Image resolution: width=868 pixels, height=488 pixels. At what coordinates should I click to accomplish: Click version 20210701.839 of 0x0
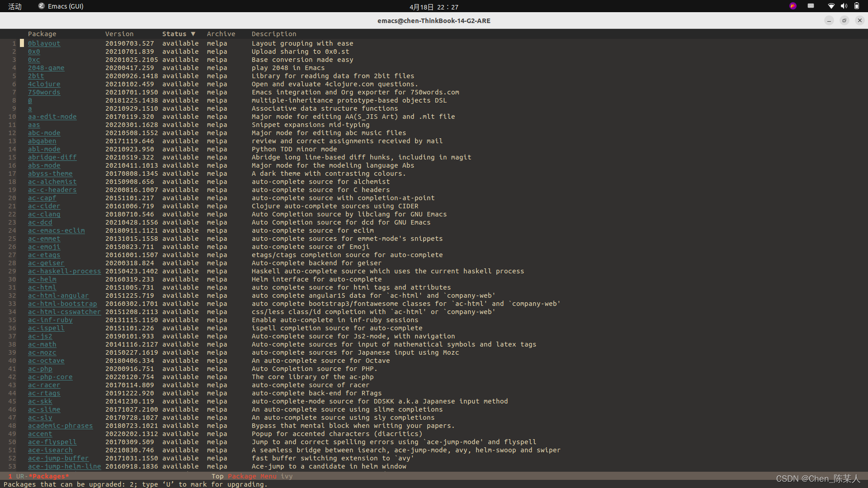pos(130,52)
